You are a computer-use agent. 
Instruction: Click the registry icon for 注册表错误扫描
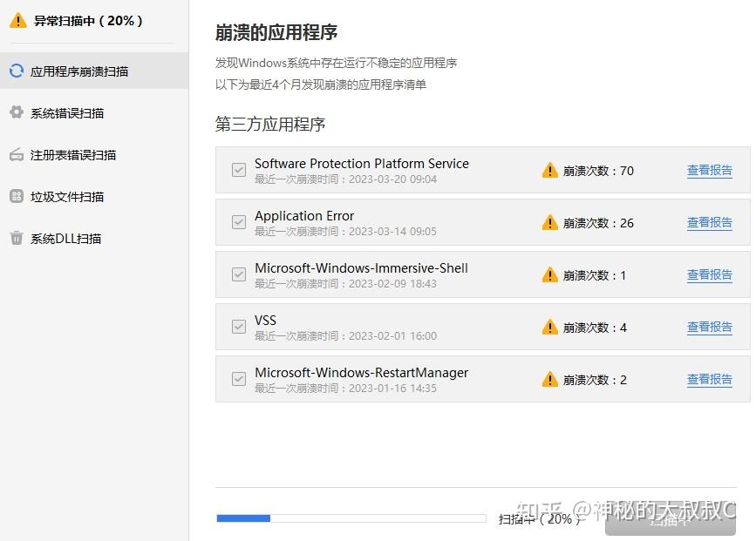(x=16, y=155)
